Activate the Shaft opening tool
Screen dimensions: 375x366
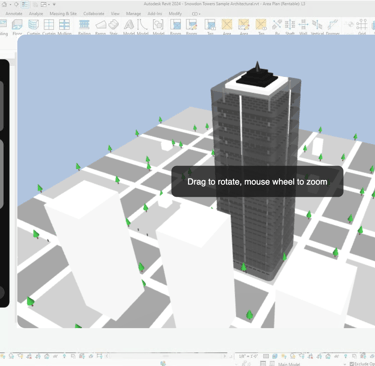(290, 26)
